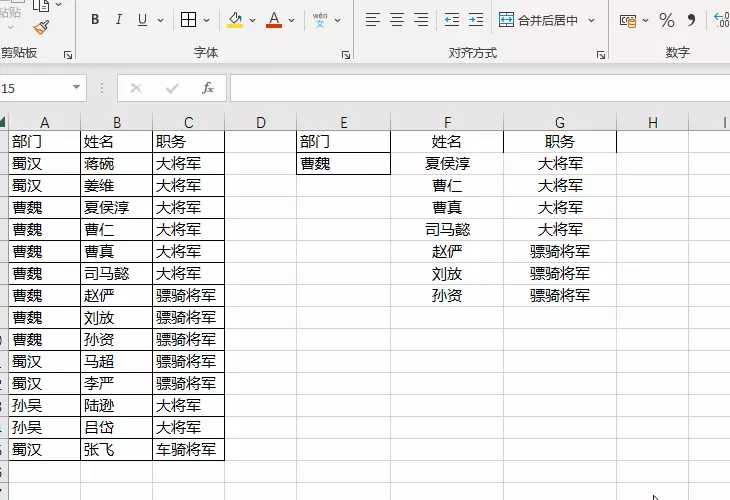
Task: Open the Name Box dropdown
Action: [x=77, y=88]
